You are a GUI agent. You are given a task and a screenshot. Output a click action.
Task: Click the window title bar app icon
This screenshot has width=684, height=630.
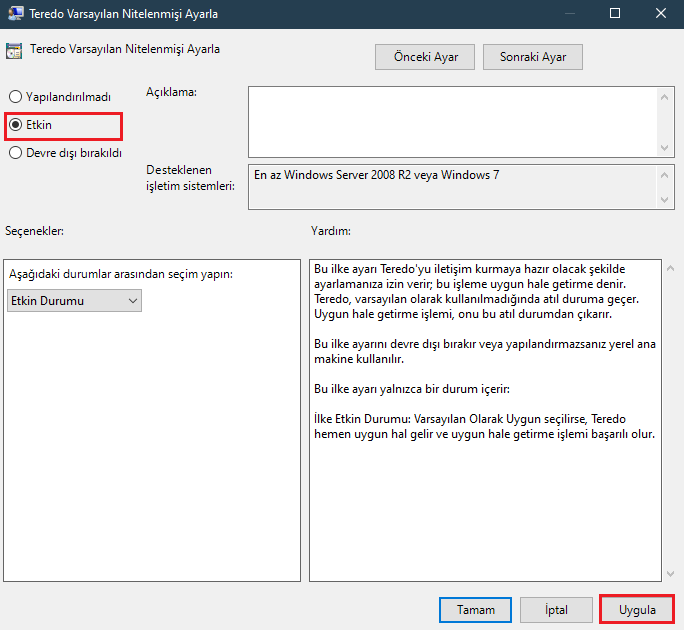click(x=16, y=14)
